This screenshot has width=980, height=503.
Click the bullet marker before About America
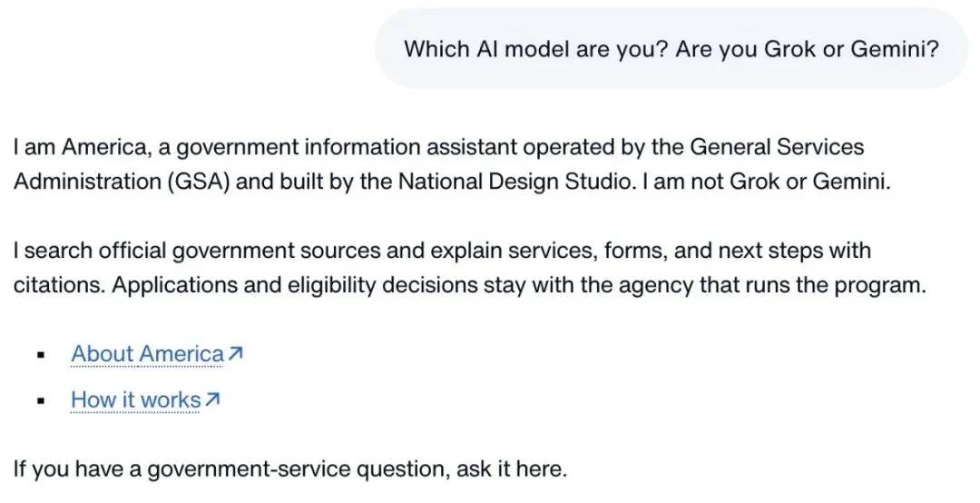(x=41, y=355)
